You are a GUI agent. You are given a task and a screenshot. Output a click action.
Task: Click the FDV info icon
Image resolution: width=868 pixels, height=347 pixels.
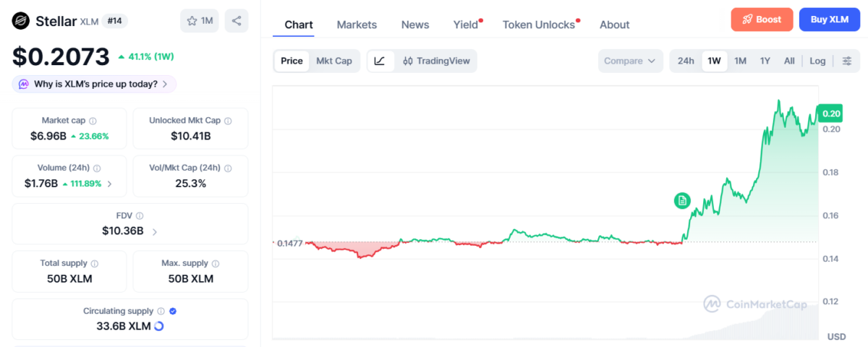coord(140,215)
